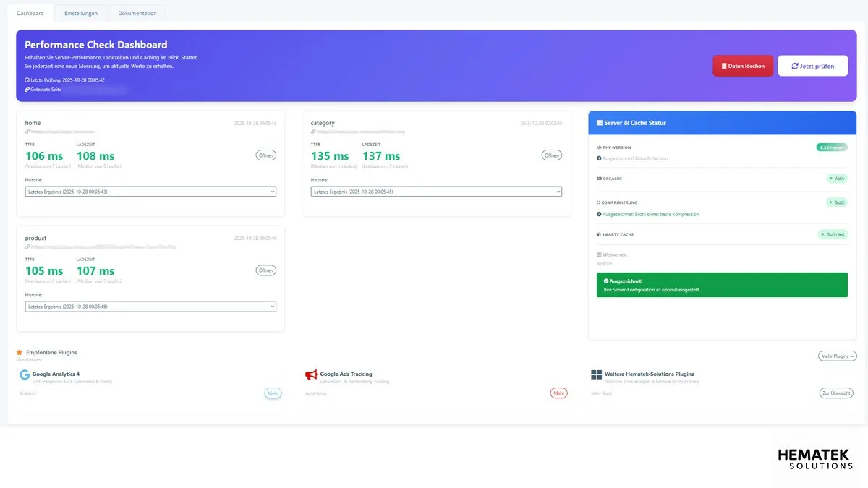Viewport: 868px width, 488px height.
Task: Click the info icon beside Aktuelle Version text
Action: coord(599,158)
